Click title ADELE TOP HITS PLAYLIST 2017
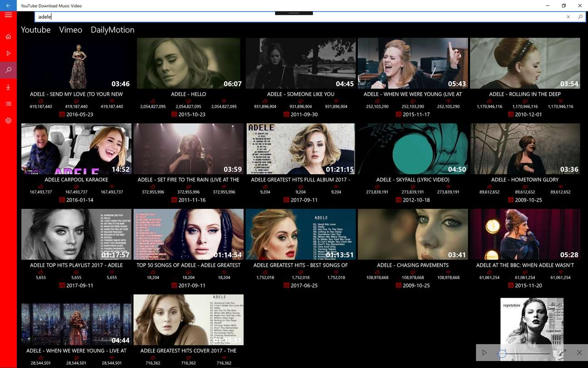The width and height of the screenshot is (588, 368). (x=76, y=265)
